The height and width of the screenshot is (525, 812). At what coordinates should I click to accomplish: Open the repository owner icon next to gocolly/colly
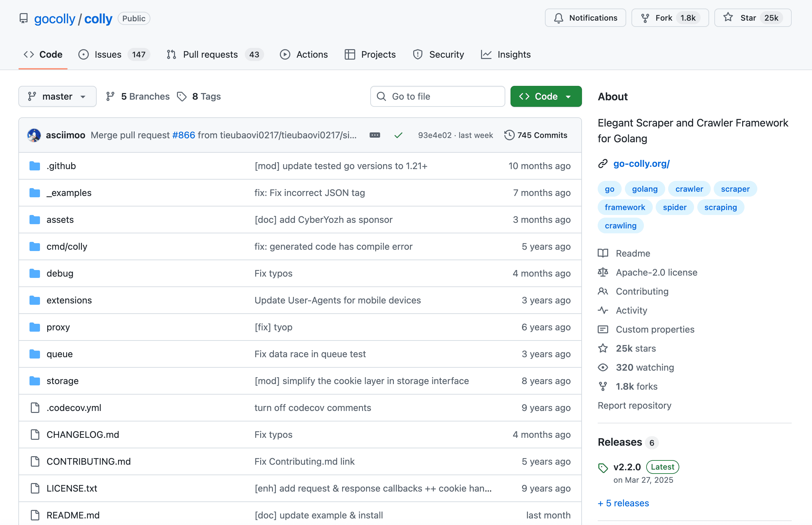(23, 18)
